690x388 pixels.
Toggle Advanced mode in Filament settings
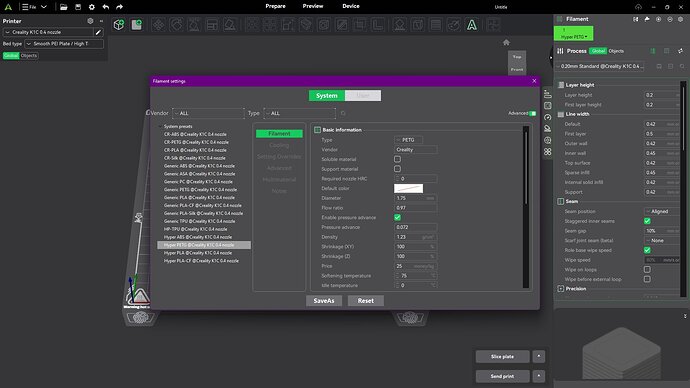[532, 113]
